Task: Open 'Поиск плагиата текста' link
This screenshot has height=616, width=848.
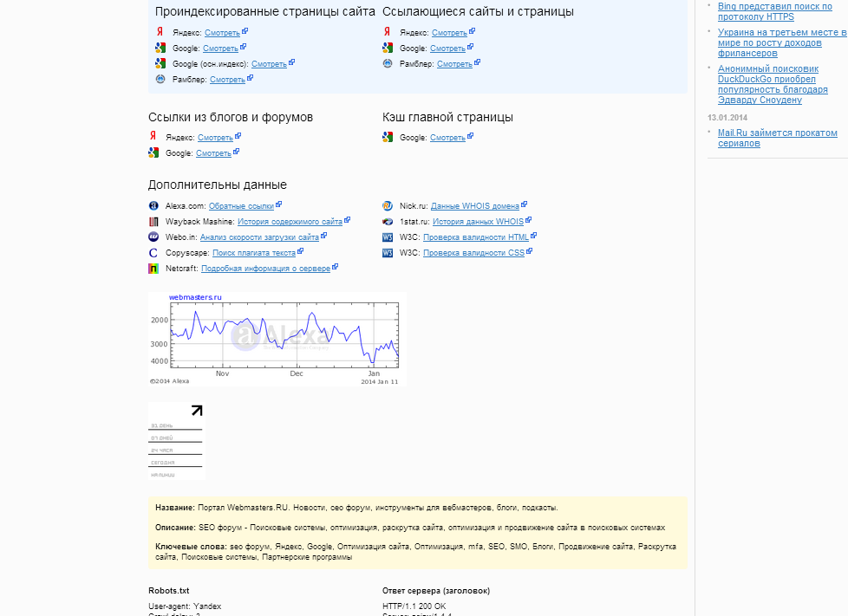Action: tap(254, 253)
